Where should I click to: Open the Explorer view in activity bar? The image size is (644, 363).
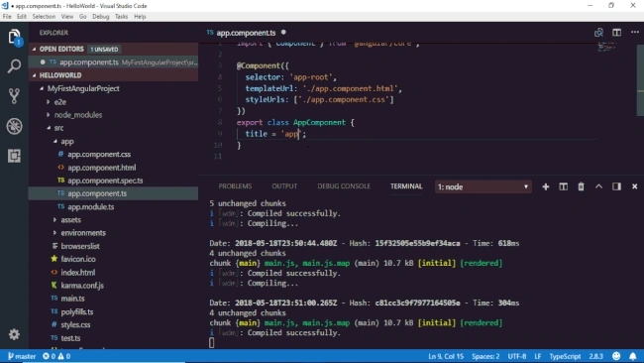click(x=15, y=37)
